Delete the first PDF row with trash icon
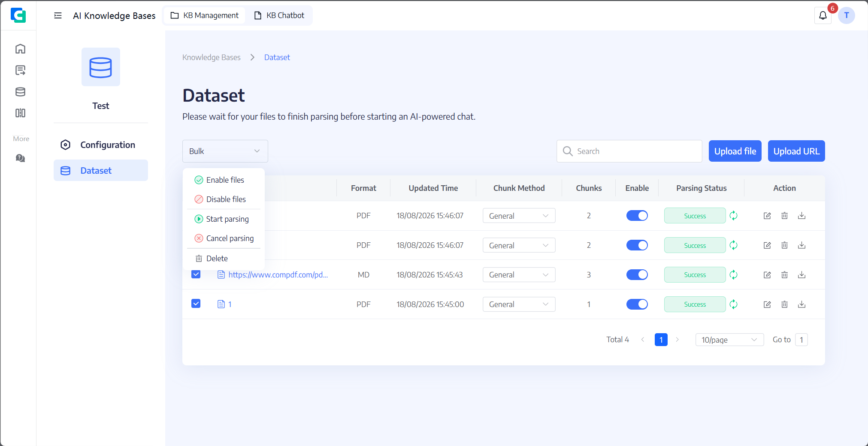This screenshot has width=868, height=446. tap(784, 216)
